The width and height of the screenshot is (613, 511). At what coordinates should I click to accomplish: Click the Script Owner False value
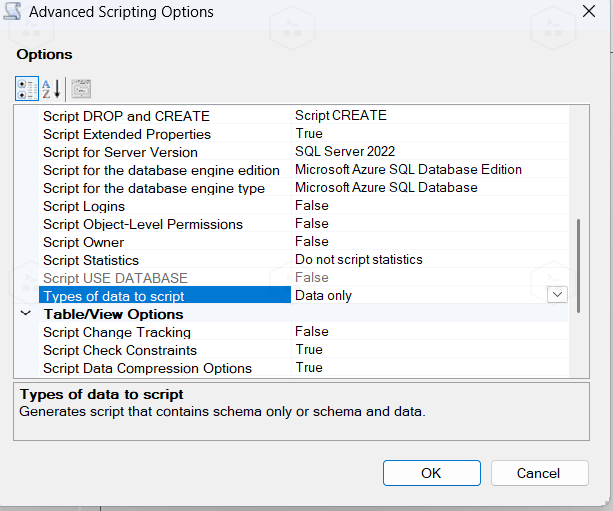pos(312,242)
